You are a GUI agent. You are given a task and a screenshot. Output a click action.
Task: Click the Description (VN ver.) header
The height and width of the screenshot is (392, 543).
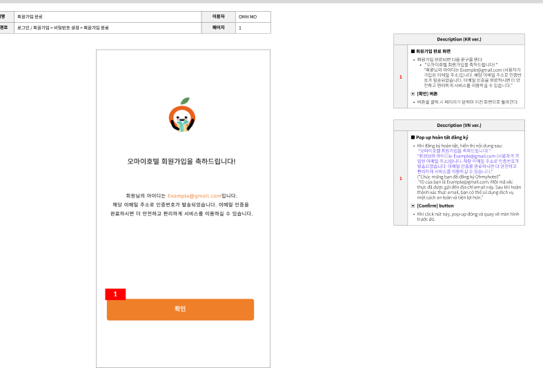pyautogui.click(x=459, y=126)
